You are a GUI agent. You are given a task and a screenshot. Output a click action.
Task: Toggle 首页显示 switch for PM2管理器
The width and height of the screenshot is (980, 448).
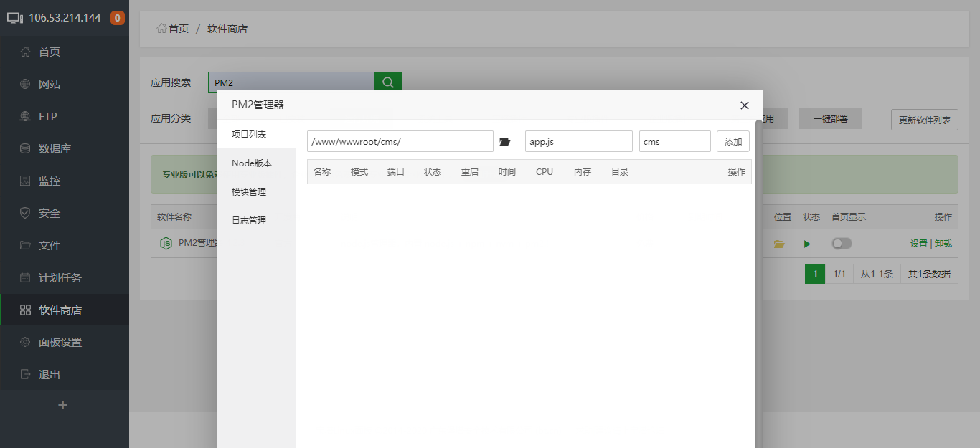(842, 244)
